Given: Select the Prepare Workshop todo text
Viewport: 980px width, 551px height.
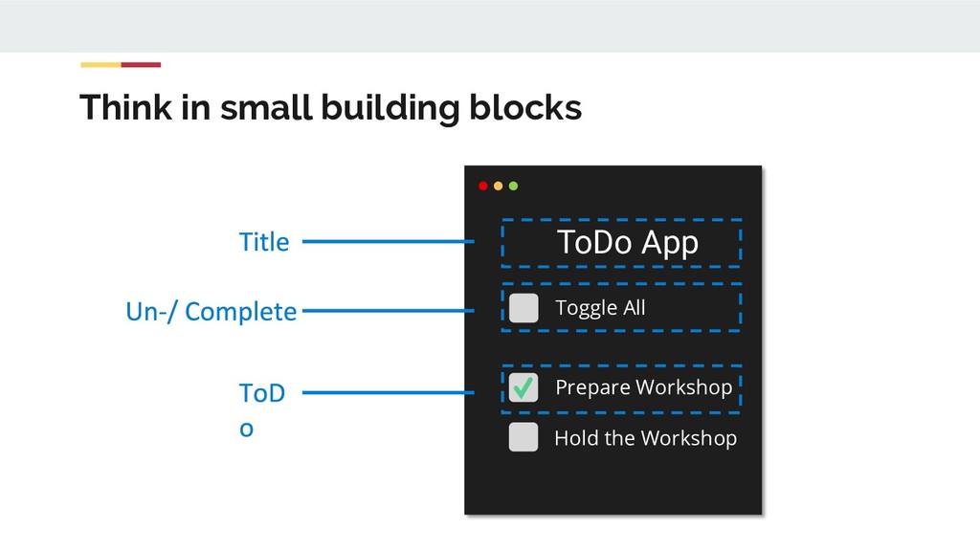Looking at the screenshot, I should coord(643,387).
